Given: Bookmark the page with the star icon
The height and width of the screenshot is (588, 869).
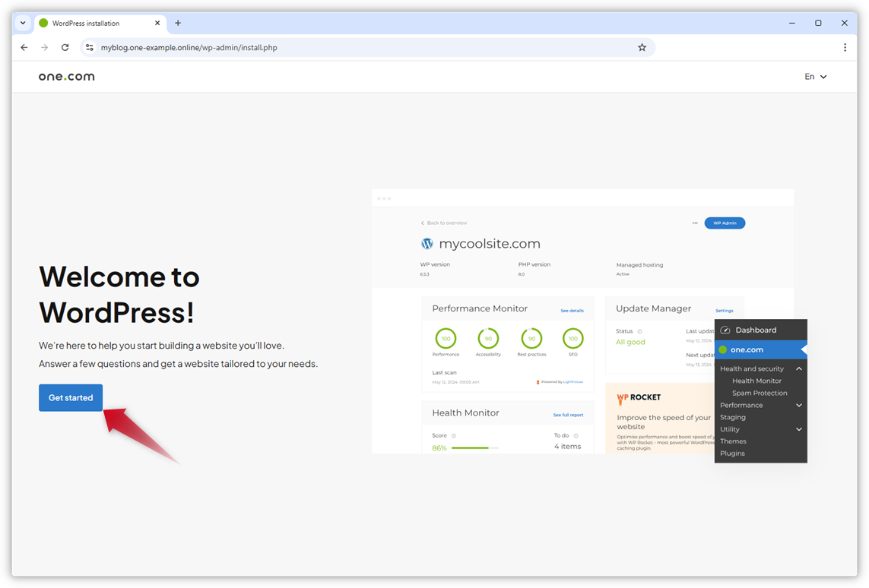Looking at the screenshot, I should pyautogui.click(x=642, y=47).
